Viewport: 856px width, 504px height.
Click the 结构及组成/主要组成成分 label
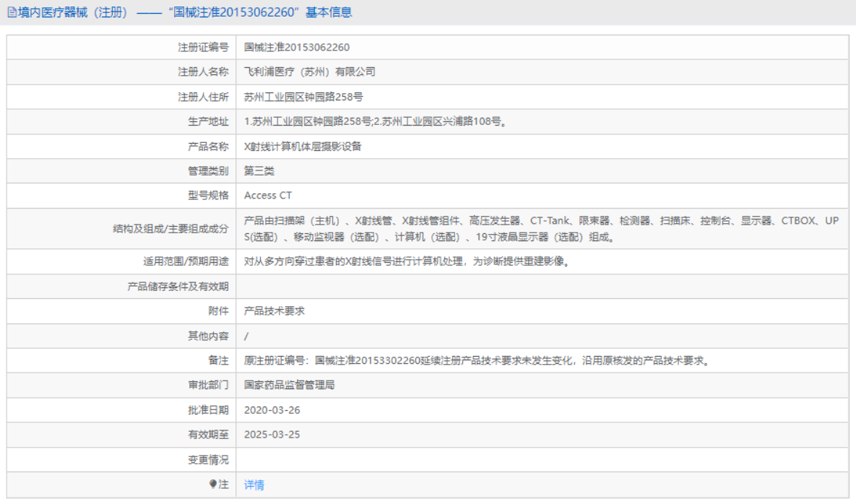(x=170, y=229)
